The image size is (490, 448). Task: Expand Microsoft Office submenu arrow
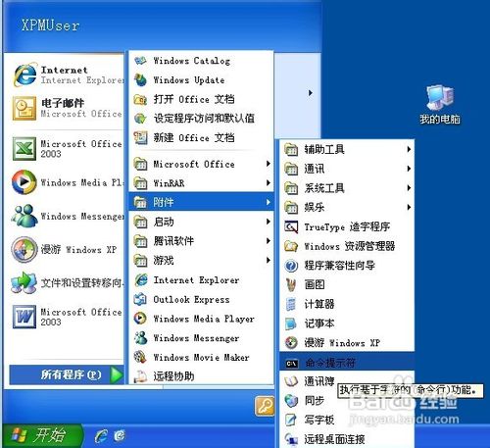point(269,164)
